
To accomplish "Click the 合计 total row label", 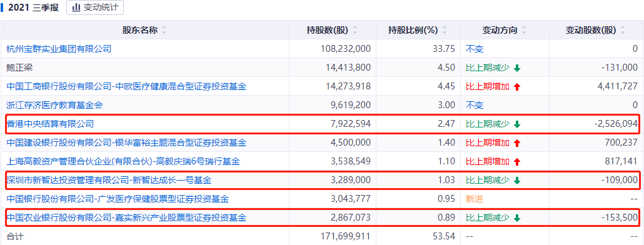I will click(x=15, y=236).
